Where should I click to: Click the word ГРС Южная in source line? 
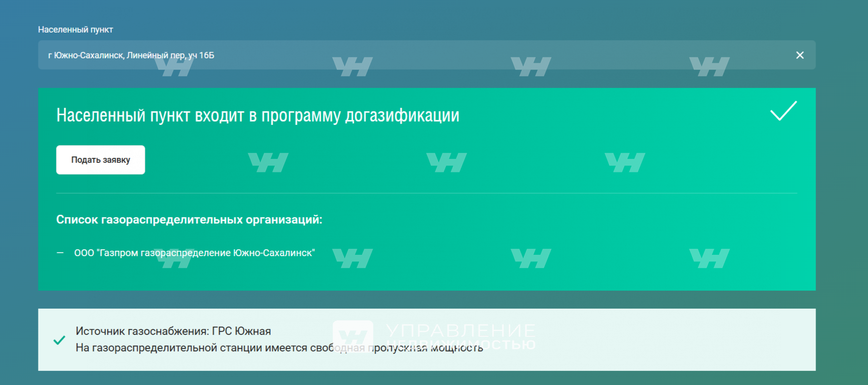[242, 331]
